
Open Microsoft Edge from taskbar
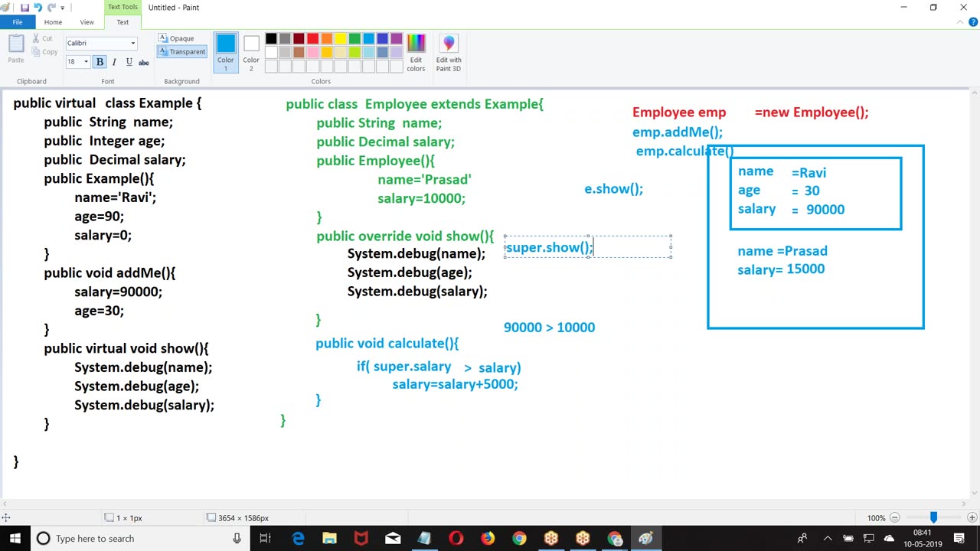click(298, 539)
